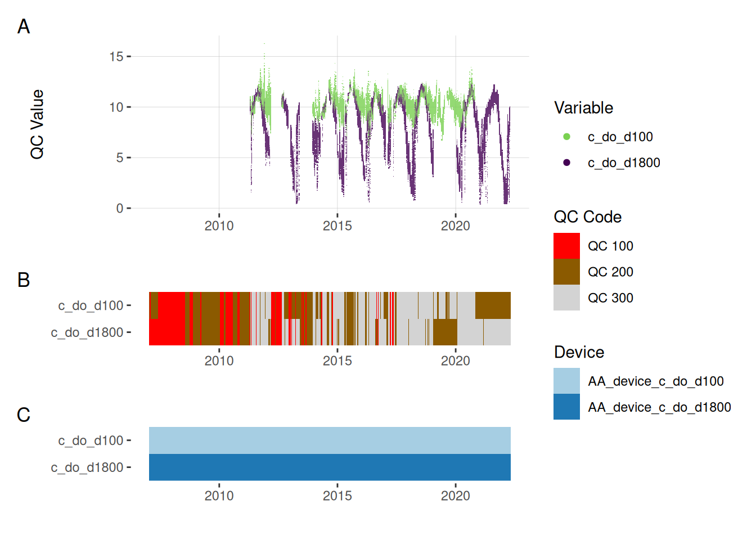Click the purple c_do_d1800 legend dot
The width and height of the screenshot is (756, 540).
tap(566, 163)
